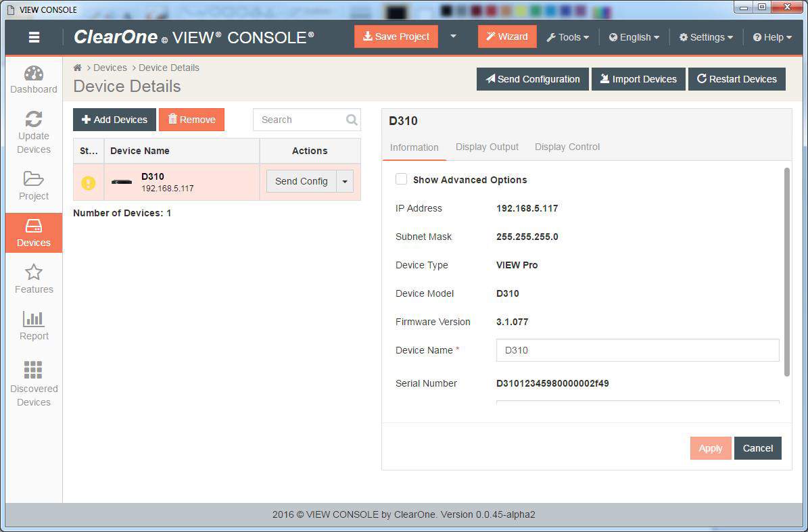Click the Devices breadcrumb link
The width and height of the screenshot is (808, 532).
point(110,68)
